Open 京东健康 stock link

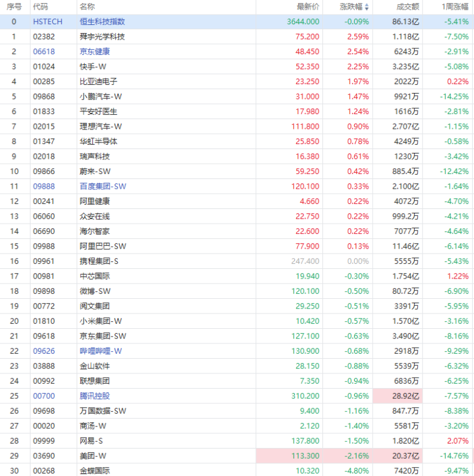[94, 52]
